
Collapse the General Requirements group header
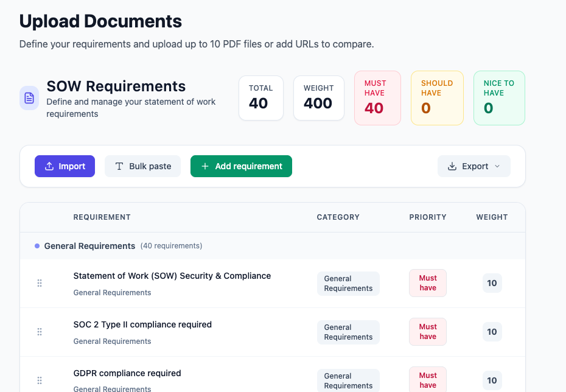coord(273,246)
